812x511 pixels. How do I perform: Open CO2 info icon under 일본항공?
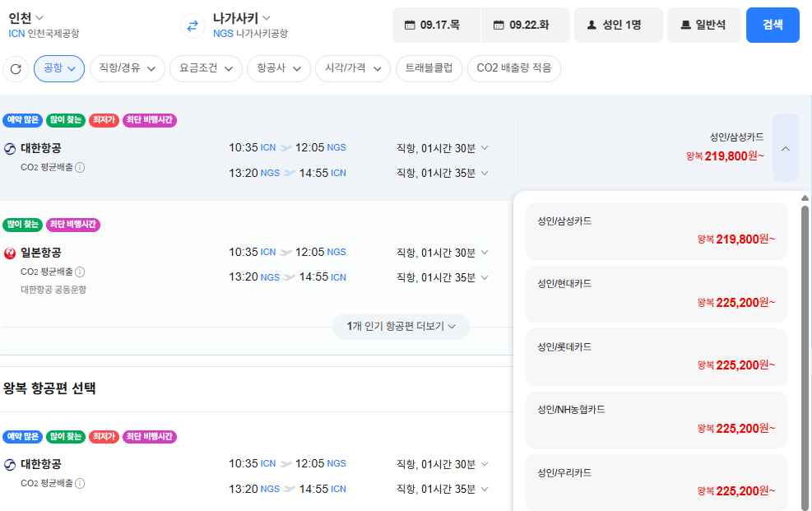coord(80,272)
